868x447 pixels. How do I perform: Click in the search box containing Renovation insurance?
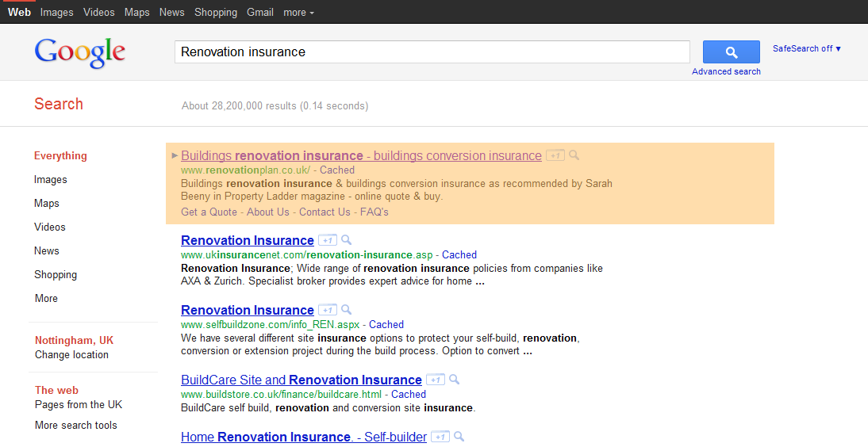432,52
